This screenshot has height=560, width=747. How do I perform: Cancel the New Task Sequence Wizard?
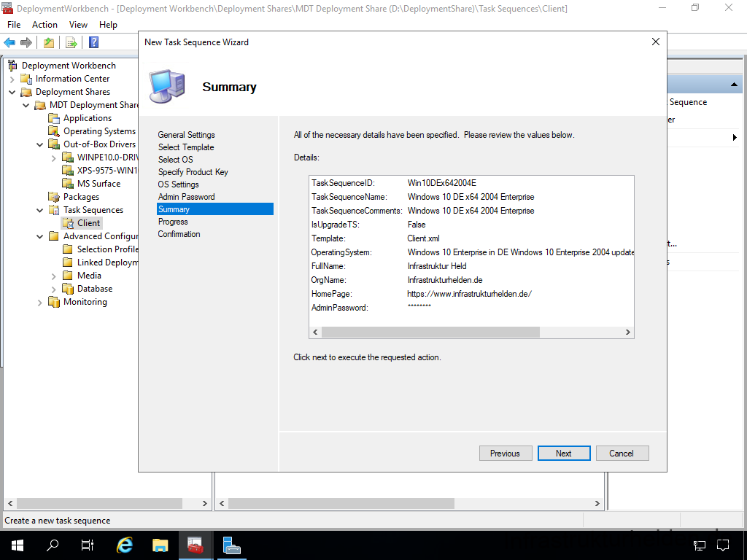(x=622, y=454)
